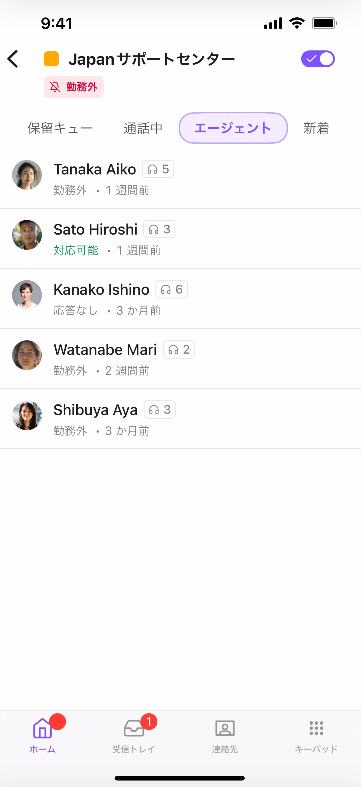Open the 受信トレイ inbox icon
This screenshot has width=361, height=787.
[134, 728]
